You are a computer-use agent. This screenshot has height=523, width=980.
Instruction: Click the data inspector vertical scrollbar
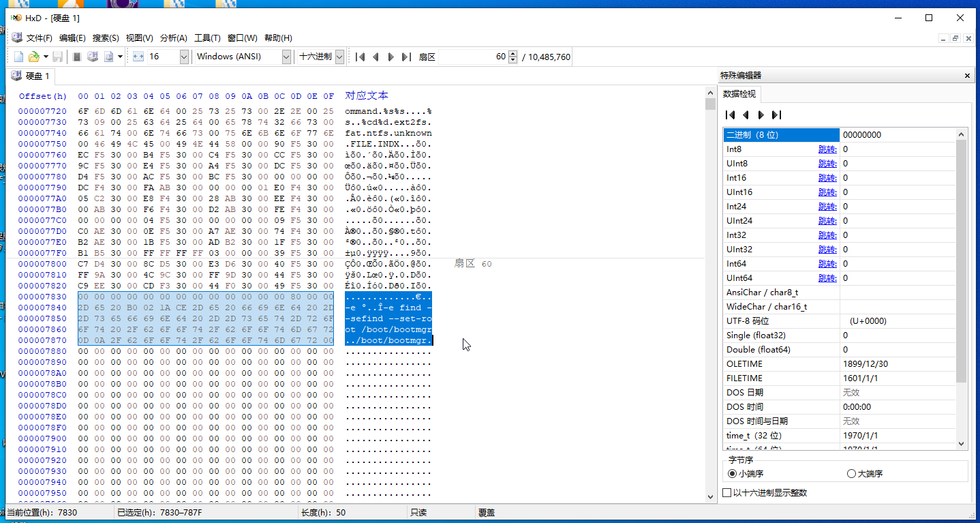pyautogui.click(x=962, y=260)
